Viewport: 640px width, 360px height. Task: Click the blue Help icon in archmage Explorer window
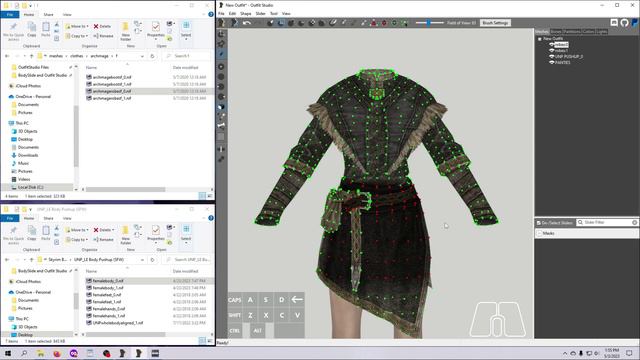point(211,14)
